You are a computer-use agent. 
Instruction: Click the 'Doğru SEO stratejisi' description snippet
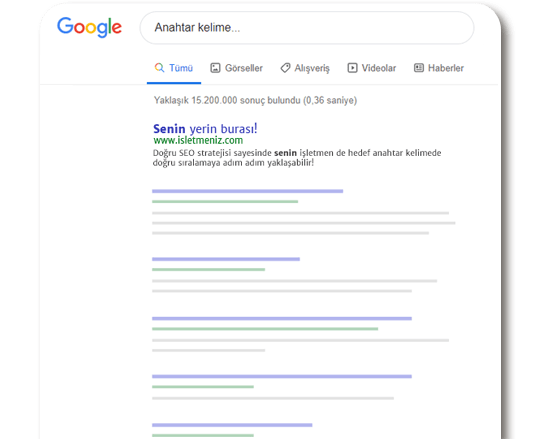point(297,158)
